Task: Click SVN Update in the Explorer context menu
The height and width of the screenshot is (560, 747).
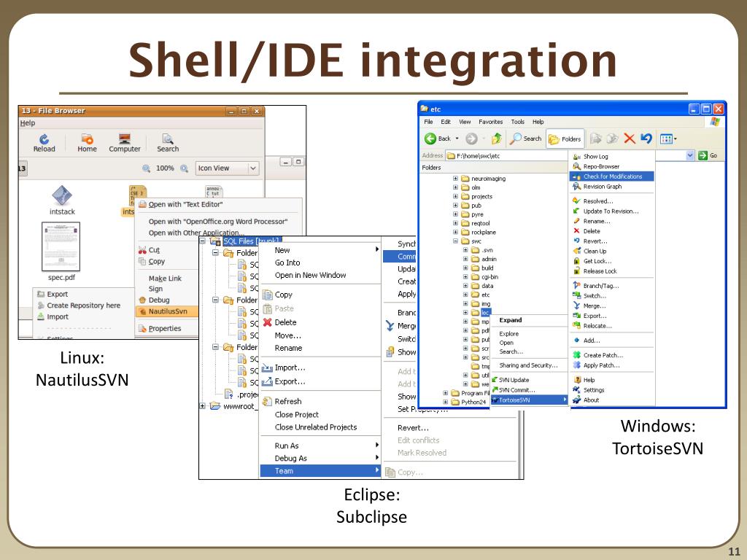Action: click(514, 380)
